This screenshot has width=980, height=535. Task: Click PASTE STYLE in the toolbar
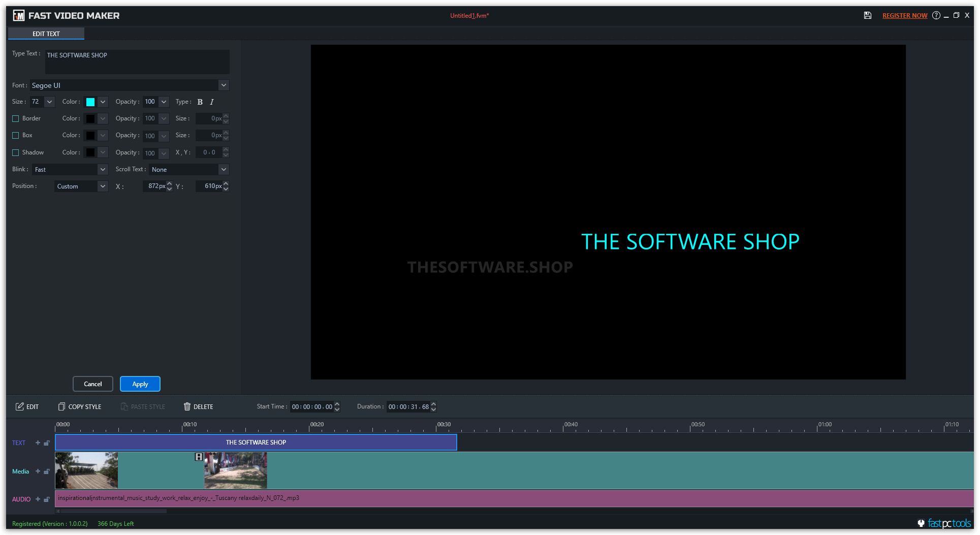[x=143, y=407]
